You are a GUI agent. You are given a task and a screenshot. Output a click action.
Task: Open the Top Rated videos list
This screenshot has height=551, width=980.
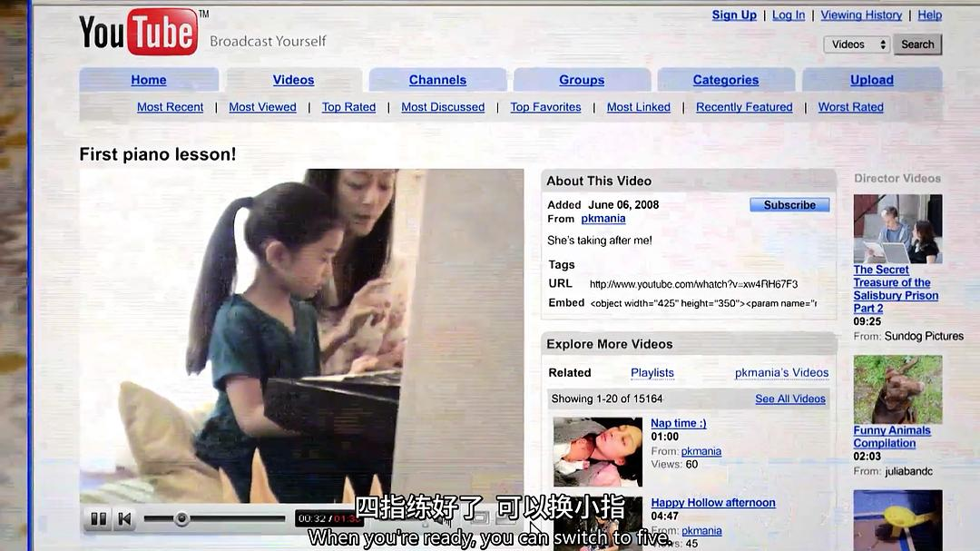click(348, 107)
